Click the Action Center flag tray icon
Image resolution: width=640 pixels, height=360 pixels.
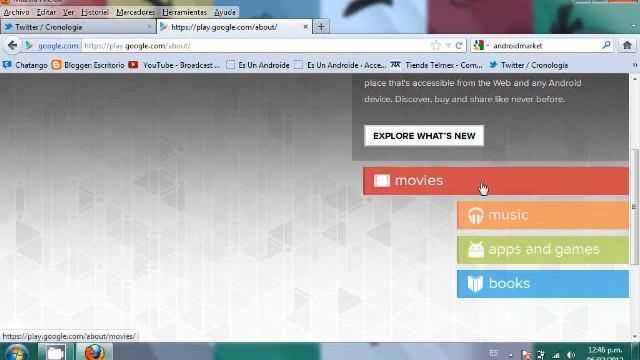[527, 355]
